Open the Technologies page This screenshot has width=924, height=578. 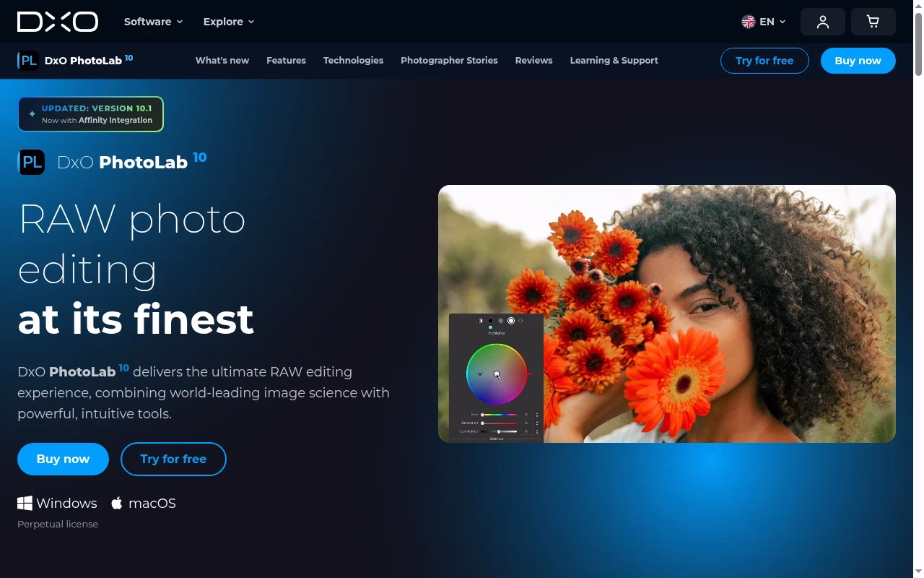(x=353, y=61)
